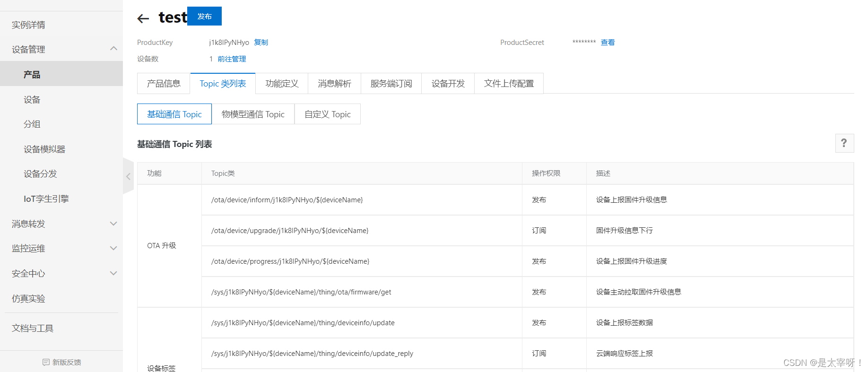Click the thing/deviceinfo/update topic

(303, 323)
